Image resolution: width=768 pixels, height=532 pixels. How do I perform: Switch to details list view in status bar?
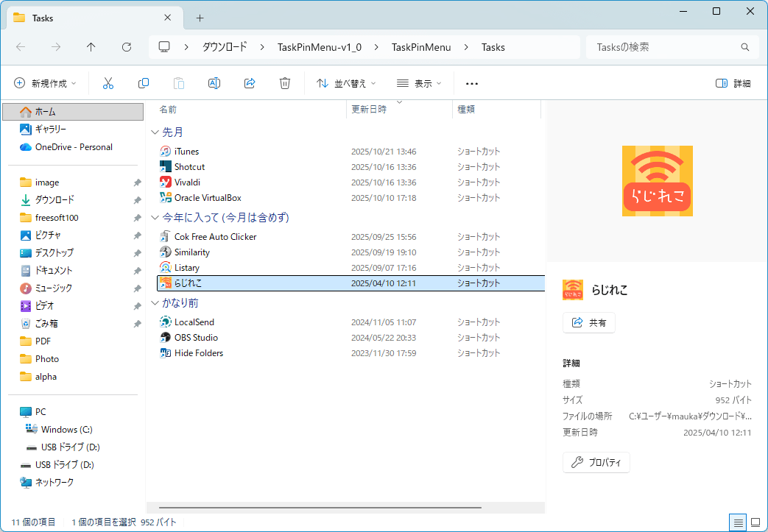point(737,522)
